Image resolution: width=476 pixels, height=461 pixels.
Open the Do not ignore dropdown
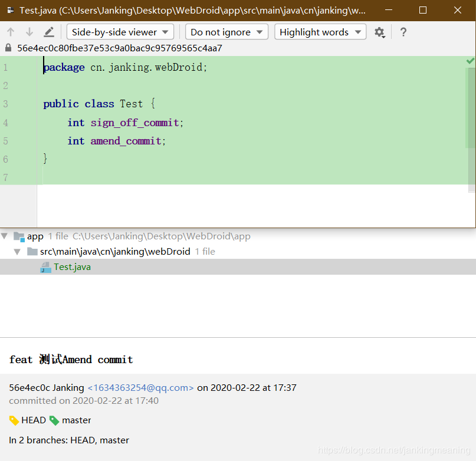coord(226,32)
